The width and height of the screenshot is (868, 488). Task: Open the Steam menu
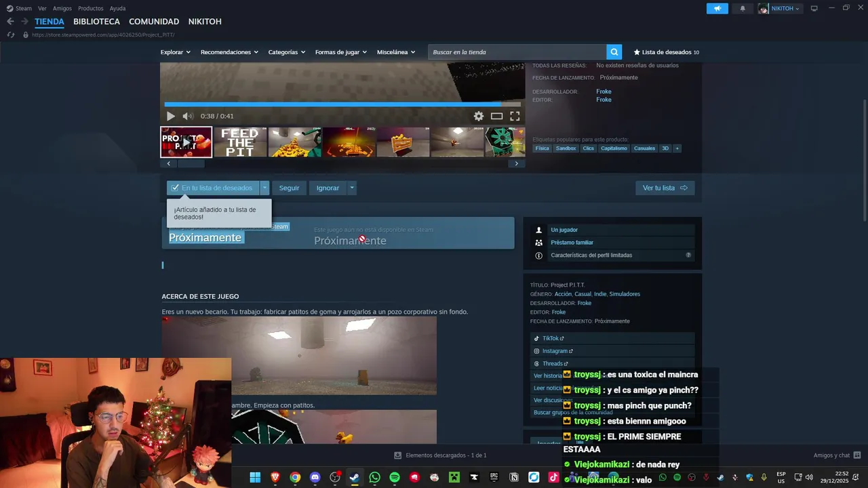19,8
